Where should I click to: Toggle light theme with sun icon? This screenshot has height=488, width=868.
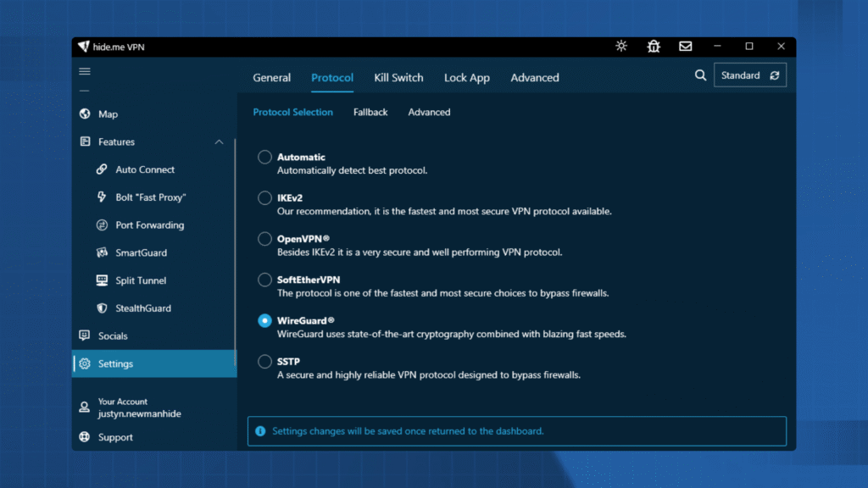(x=621, y=47)
